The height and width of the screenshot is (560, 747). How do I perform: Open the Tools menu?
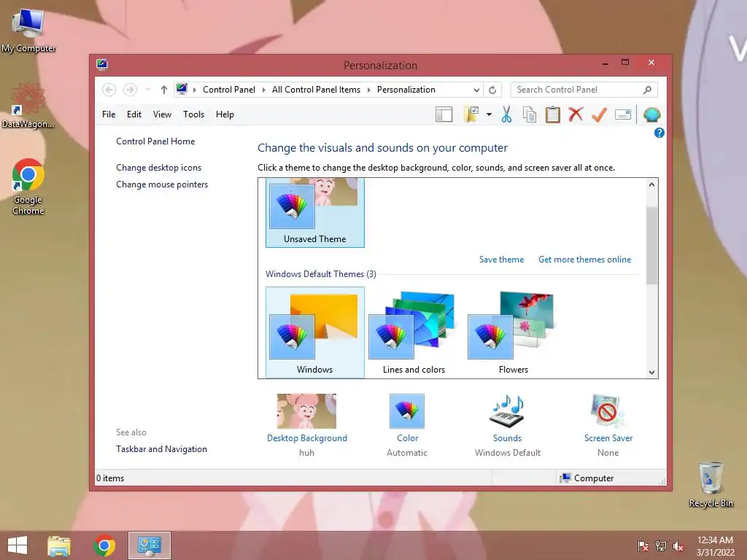pyautogui.click(x=193, y=114)
